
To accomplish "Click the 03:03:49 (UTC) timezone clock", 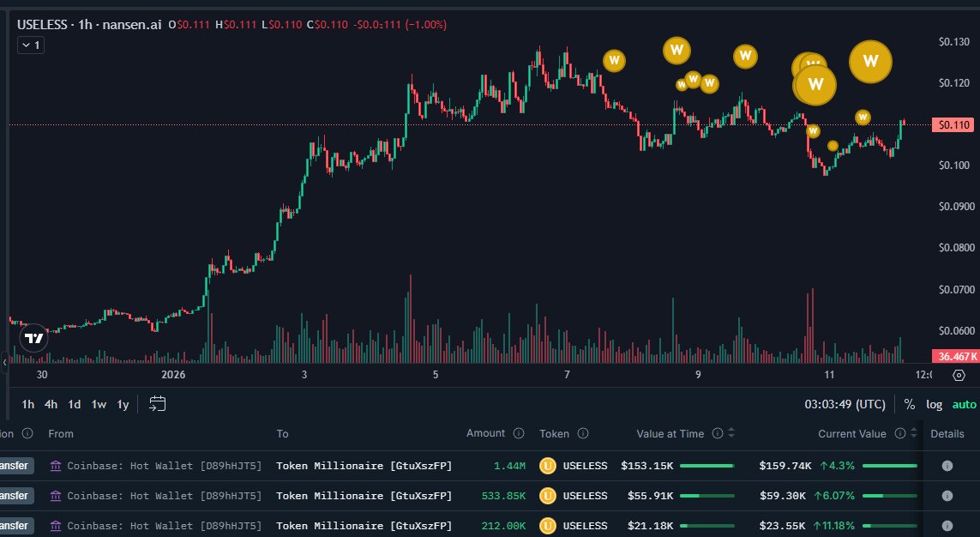I will click(x=845, y=404).
